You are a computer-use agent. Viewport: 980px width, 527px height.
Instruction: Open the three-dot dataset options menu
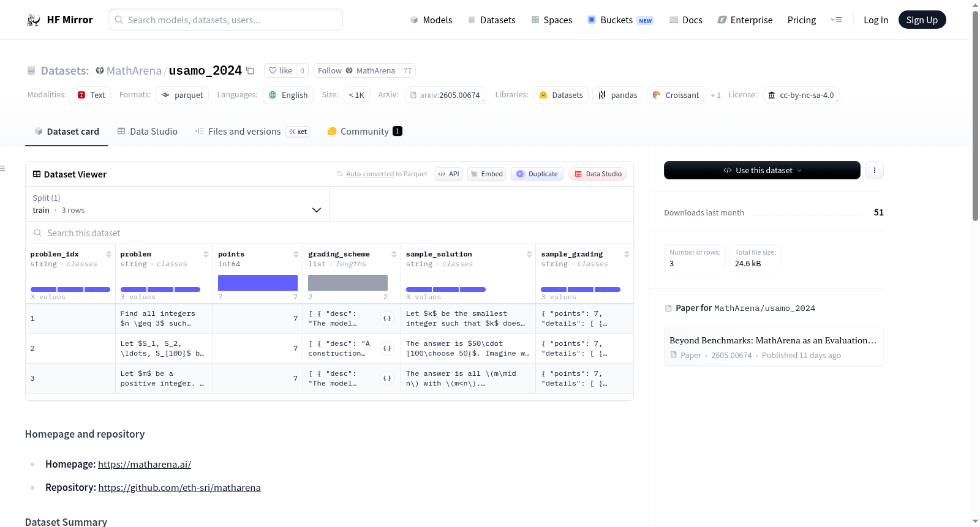tap(875, 170)
